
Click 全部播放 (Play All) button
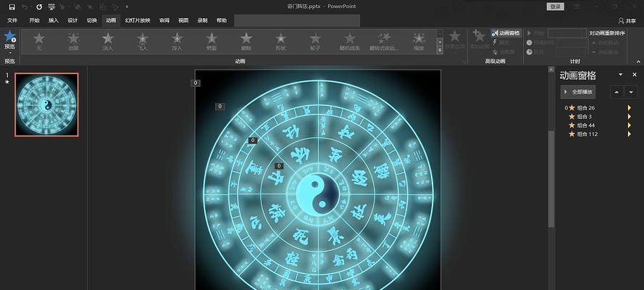coord(578,92)
